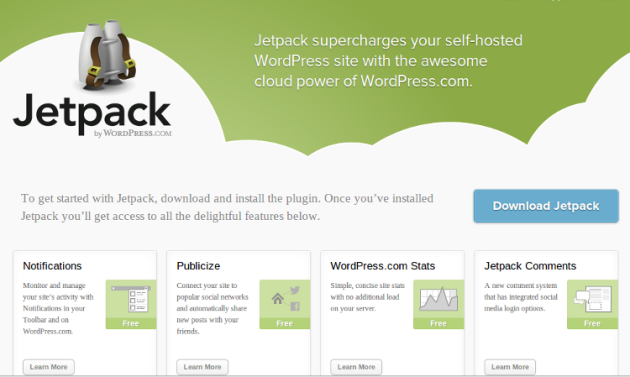Open Learn More under WordPress.com Stats
Image resolution: width=630 pixels, height=377 pixels.
coord(356,367)
